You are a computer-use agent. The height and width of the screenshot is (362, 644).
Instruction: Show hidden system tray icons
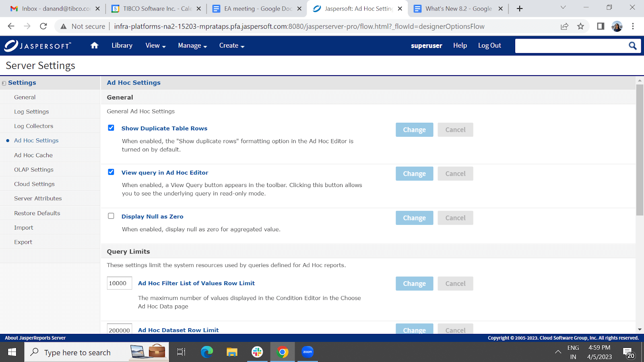point(558,352)
